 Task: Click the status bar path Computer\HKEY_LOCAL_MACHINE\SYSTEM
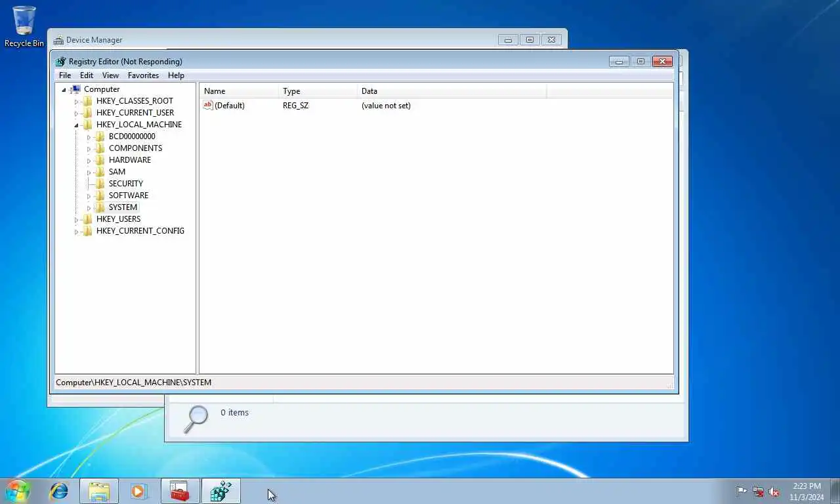tap(133, 383)
